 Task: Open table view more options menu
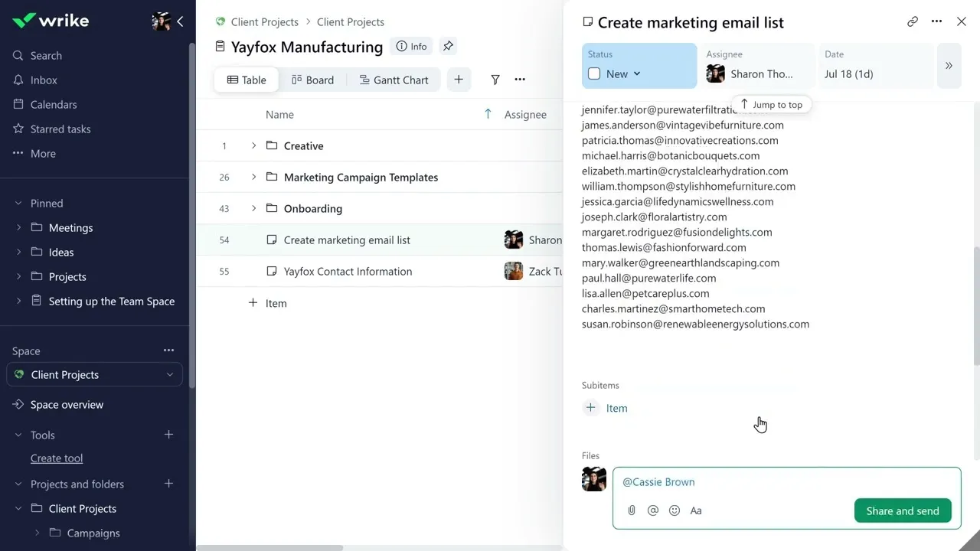(x=520, y=80)
